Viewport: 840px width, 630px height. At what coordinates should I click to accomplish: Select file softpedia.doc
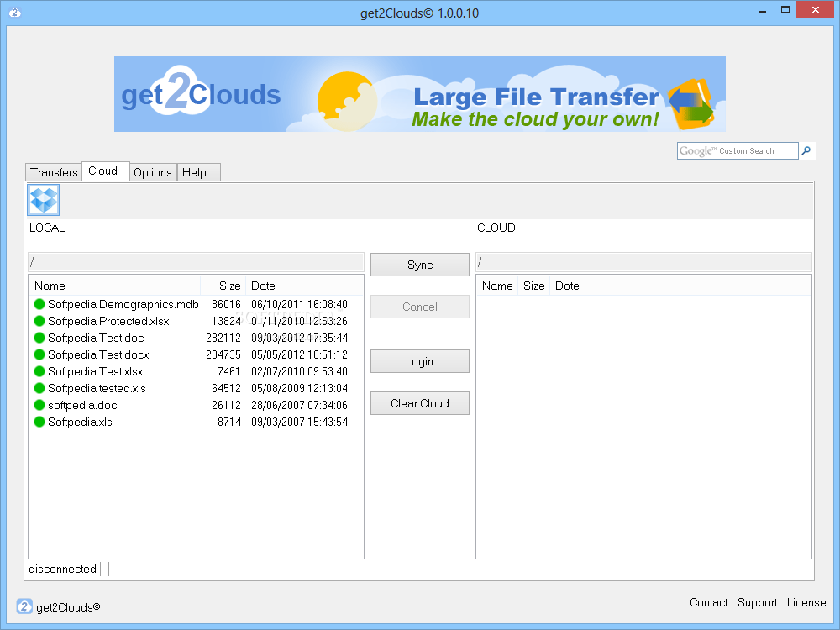(x=82, y=405)
